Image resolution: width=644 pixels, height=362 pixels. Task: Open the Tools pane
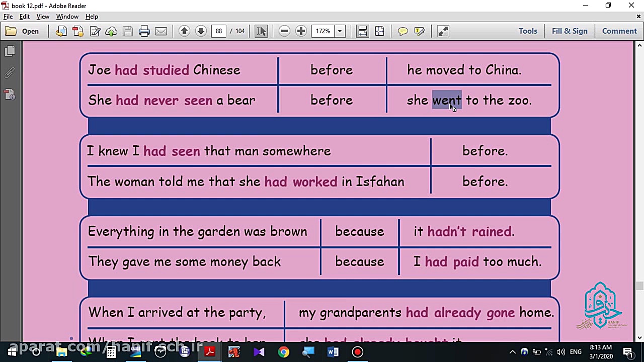[528, 31]
